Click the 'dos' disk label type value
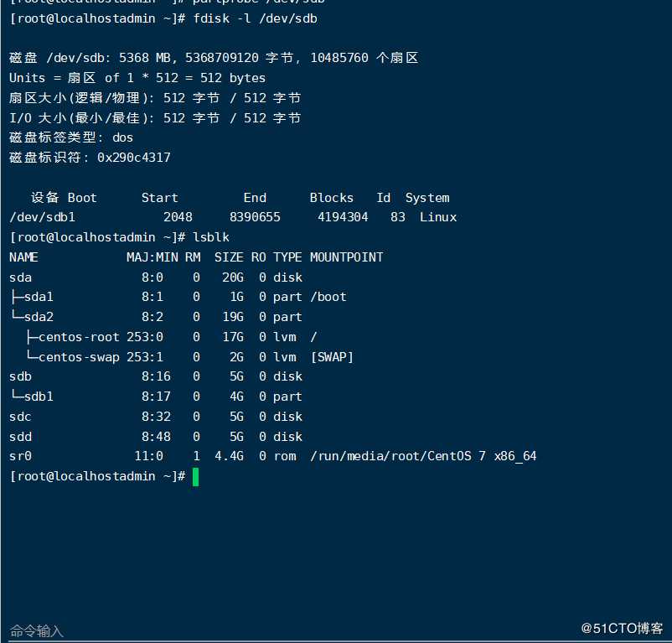 click(x=123, y=138)
